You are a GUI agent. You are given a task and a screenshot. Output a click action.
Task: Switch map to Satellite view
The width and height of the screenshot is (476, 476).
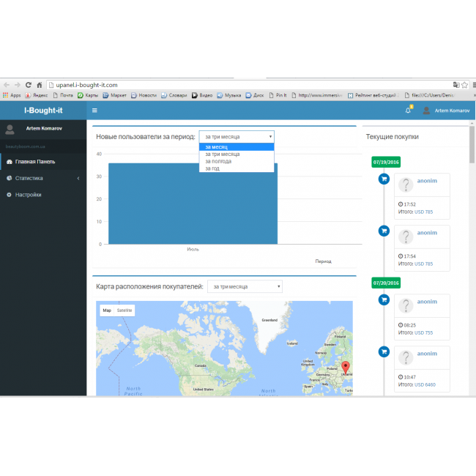coord(125,310)
